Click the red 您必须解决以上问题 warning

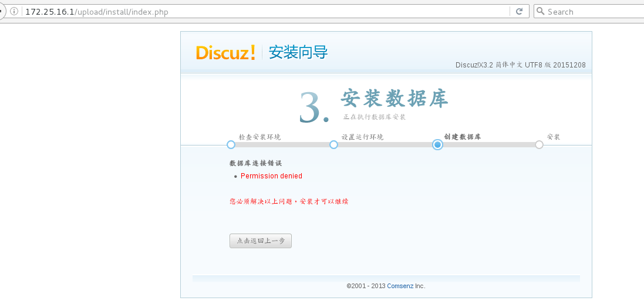[x=289, y=201]
